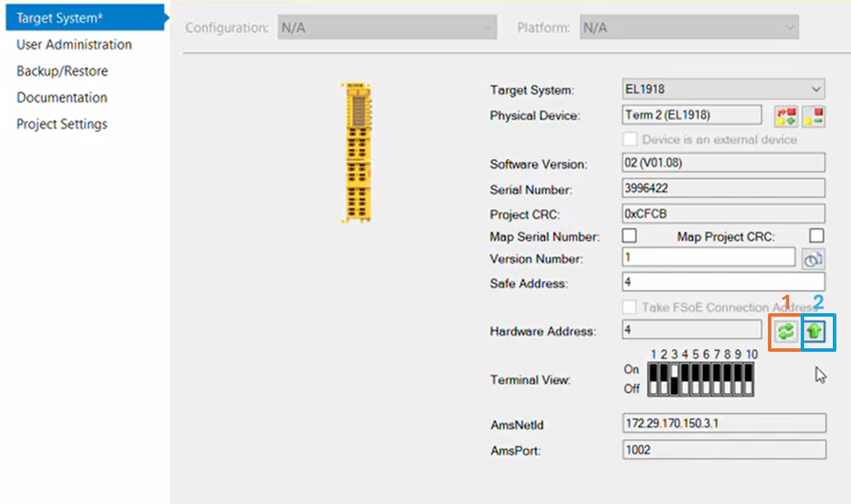The image size is (851, 504).
Task: Toggle DIP switch 3 in Terminal View
Action: [674, 379]
